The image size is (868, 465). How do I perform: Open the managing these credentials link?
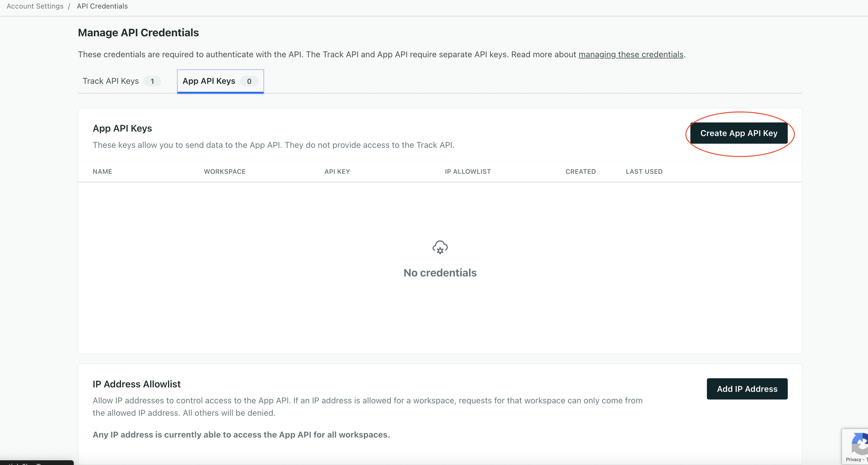(631, 55)
